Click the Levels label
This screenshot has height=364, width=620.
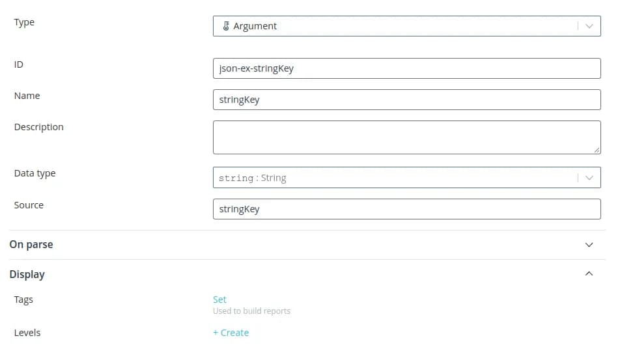[27, 333]
